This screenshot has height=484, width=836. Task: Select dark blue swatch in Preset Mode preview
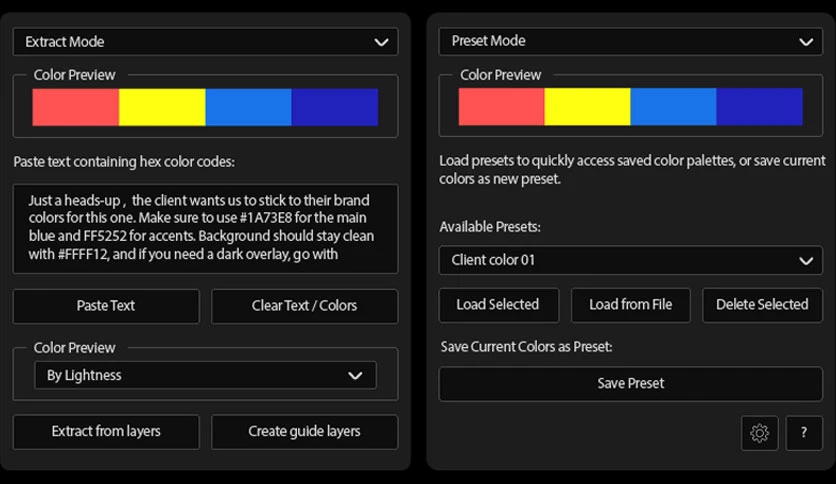(760, 107)
